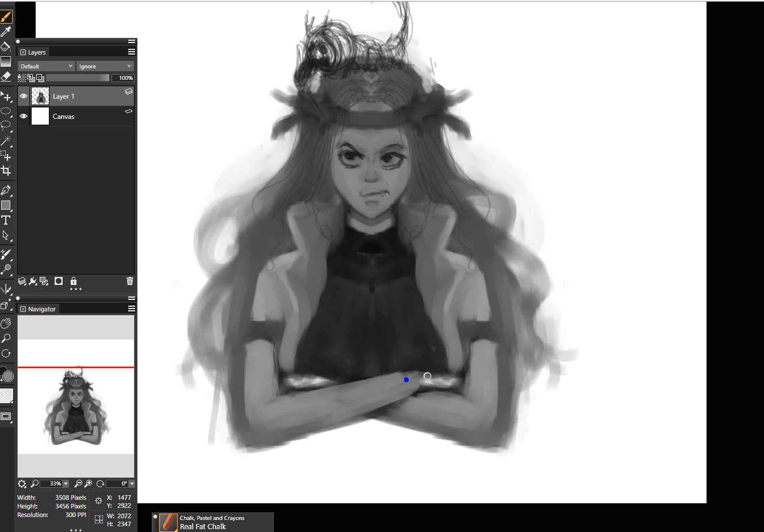The height and width of the screenshot is (532, 764).
Task: Select the Layer Adjuster tool
Action: pyautogui.click(x=6, y=97)
